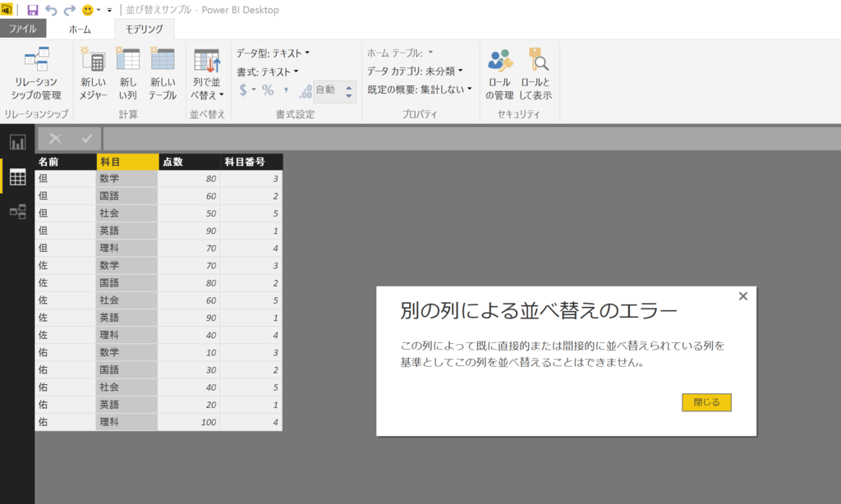Click the 閉じる button
This screenshot has height=504, width=841.
point(706,402)
